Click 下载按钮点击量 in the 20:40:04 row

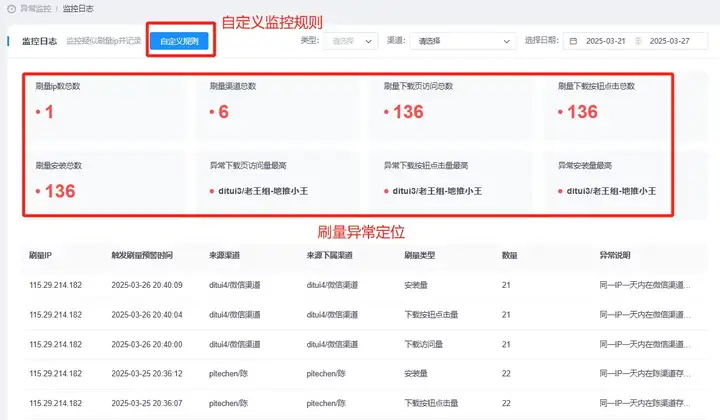431,314
